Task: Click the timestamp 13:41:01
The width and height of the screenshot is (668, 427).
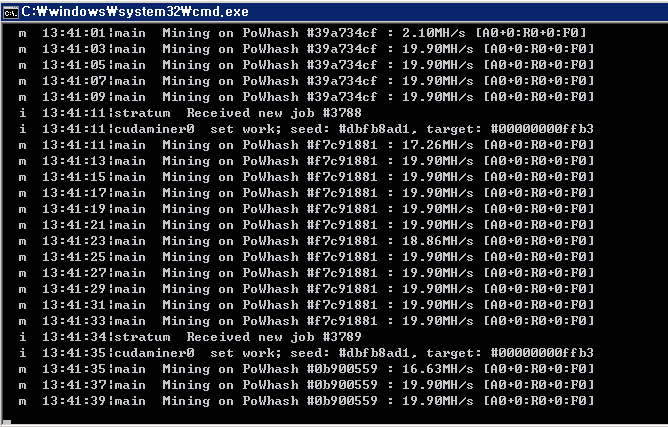Action: 74,33
